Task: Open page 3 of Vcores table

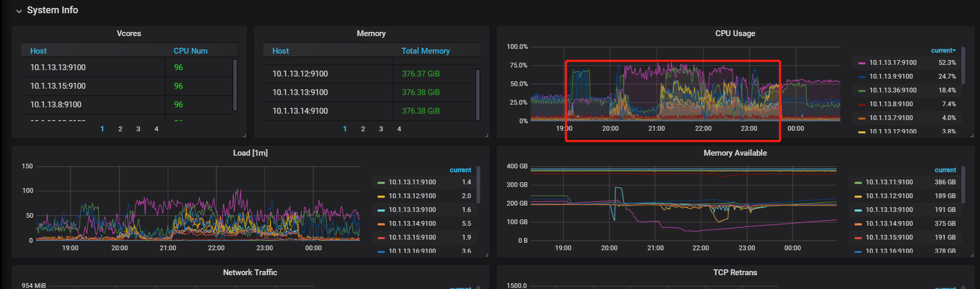Action: click(x=138, y=129)
